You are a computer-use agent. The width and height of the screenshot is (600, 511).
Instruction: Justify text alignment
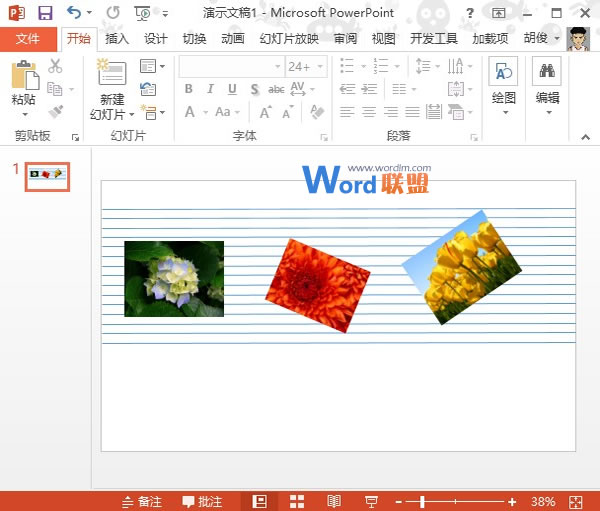tap(412, 112)
